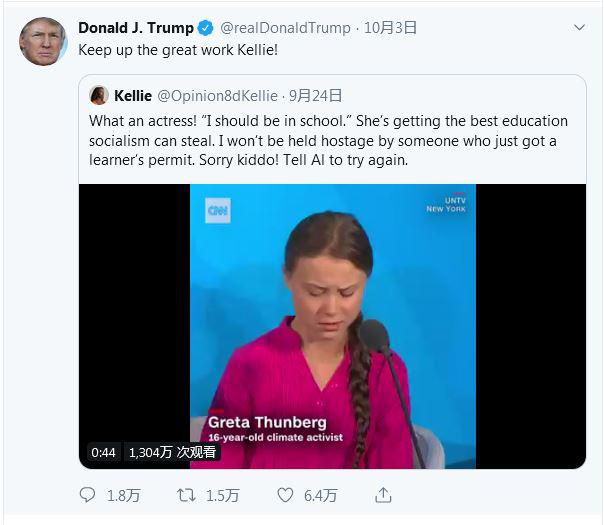604x525 pixels.
Task: Click the reply speech bubble icon
Action: (88, 495)
